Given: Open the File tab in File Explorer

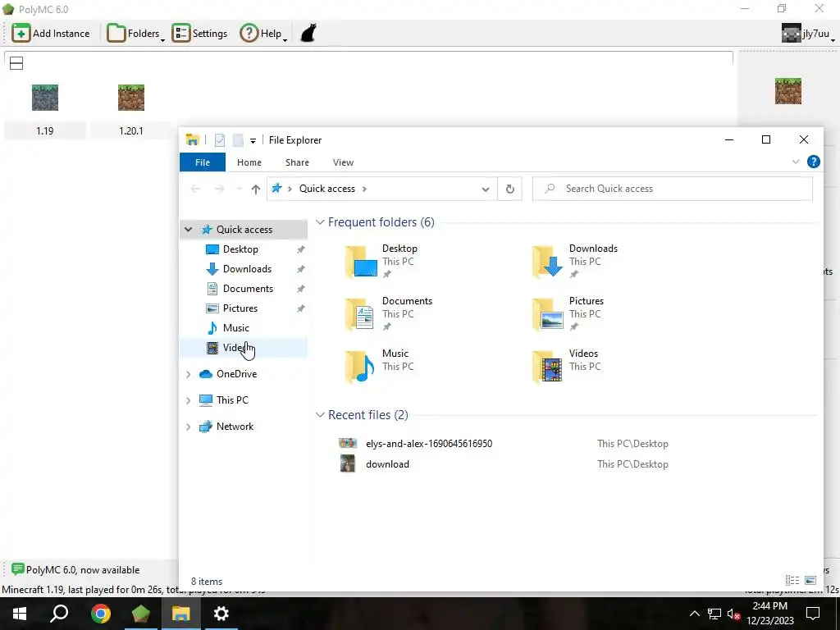Looking at the screenshot, I should coord(203,162).
